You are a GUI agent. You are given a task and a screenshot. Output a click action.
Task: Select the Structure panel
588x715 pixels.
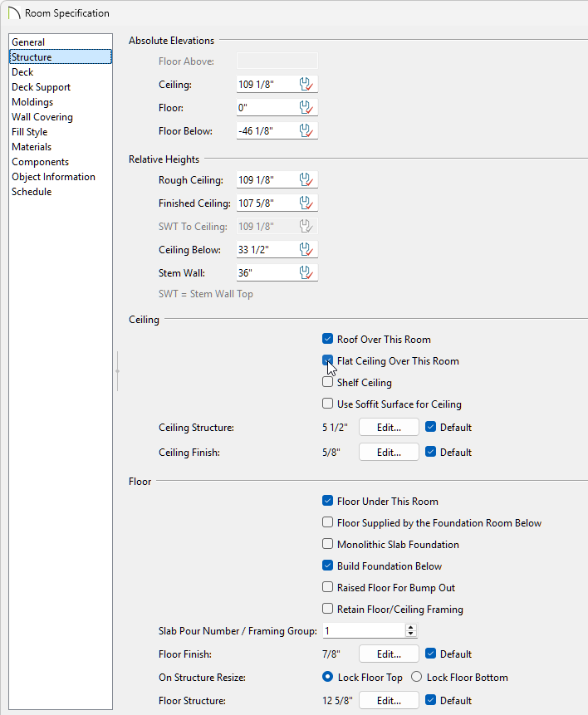coord(61,57)
